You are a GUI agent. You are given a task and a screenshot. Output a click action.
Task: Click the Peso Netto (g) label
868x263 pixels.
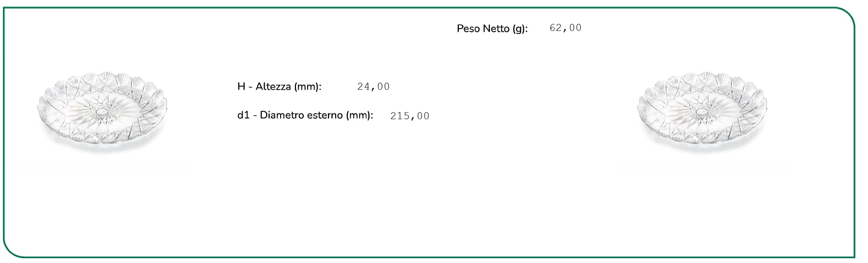pos(492,29)
